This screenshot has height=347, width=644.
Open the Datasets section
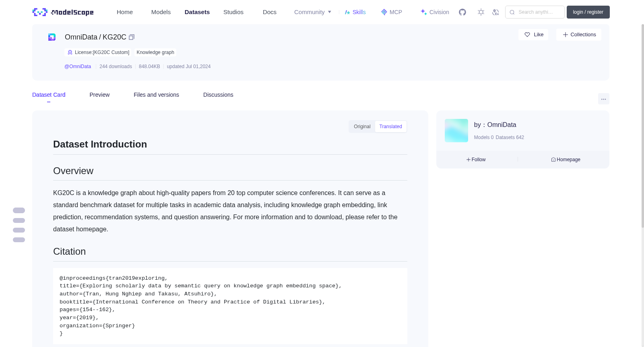(x=197, y=12)
